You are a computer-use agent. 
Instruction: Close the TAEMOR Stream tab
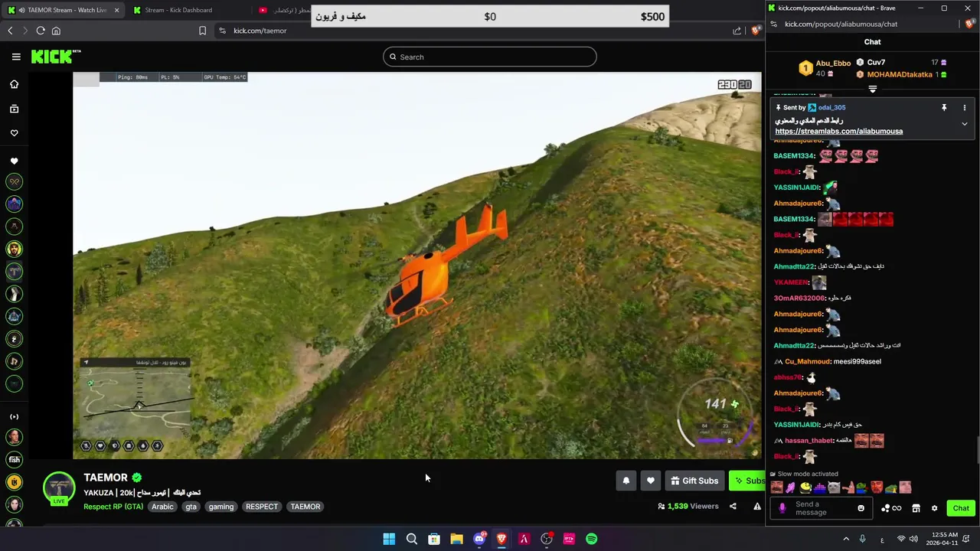point(116,10)
